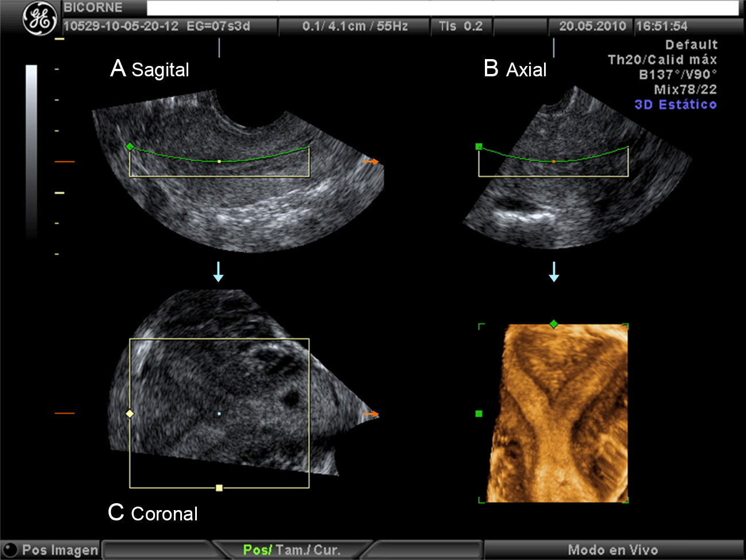
Task: Click orange arrow right of Sagital view
Action: click(371, 162)
